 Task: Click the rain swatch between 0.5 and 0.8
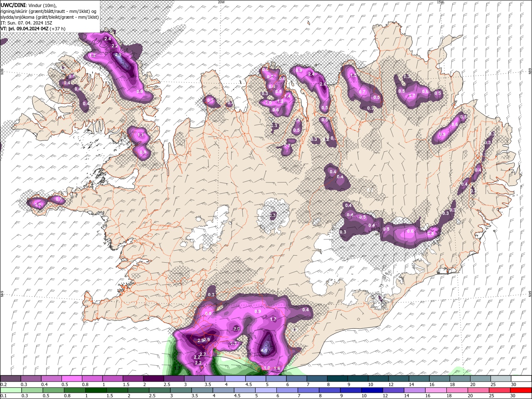point(53,390)
